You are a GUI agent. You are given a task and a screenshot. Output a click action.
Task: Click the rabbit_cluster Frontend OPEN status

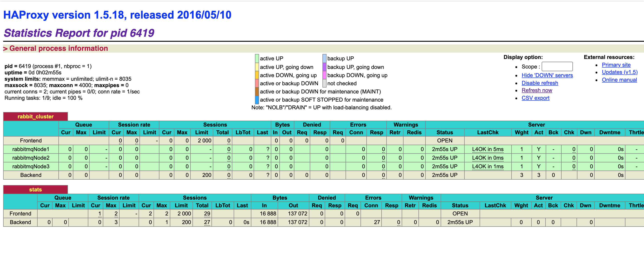(445, 141)
